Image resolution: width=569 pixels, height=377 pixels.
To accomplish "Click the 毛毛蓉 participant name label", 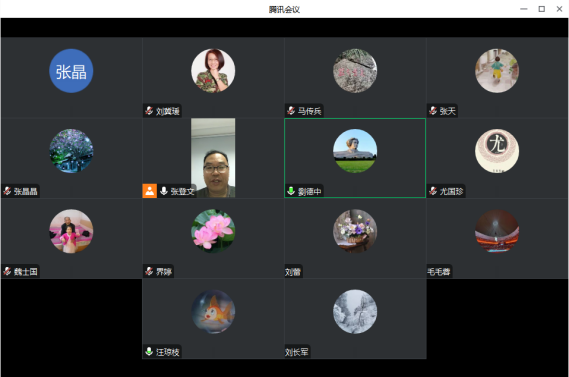I will pyautogui.click(x=438, y=271).
